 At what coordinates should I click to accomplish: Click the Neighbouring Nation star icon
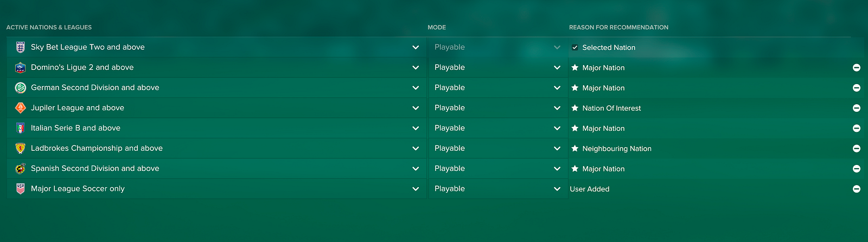pos(575,149)
